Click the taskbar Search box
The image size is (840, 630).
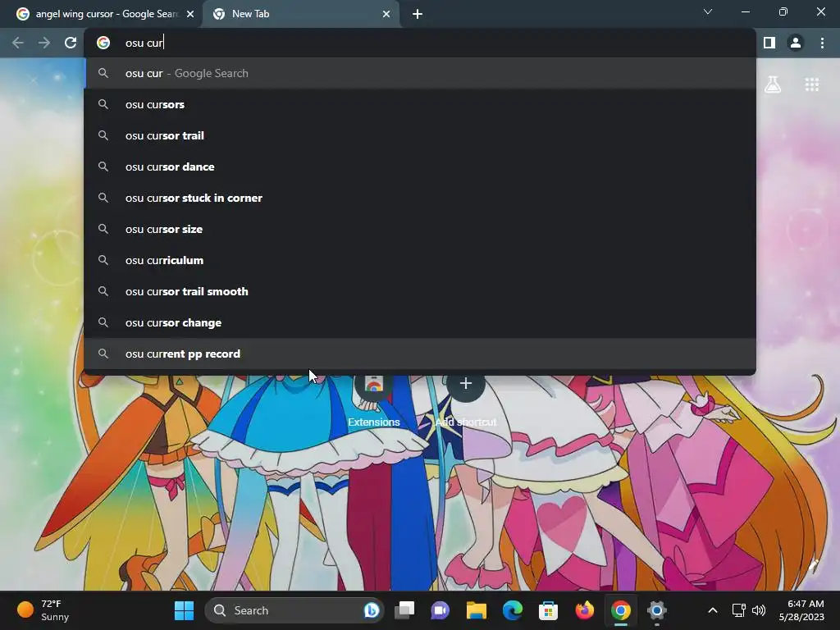click(x=294, y=610)
